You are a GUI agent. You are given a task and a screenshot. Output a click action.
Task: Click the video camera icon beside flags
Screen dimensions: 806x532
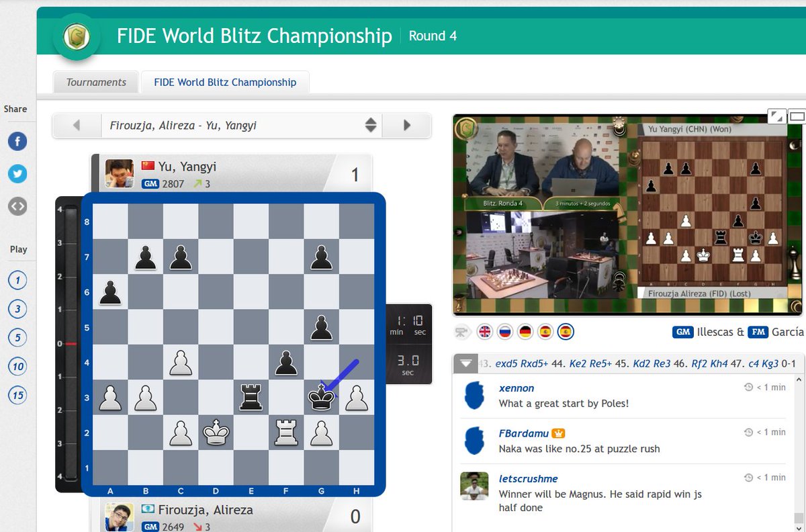click(x=463, y=332)
